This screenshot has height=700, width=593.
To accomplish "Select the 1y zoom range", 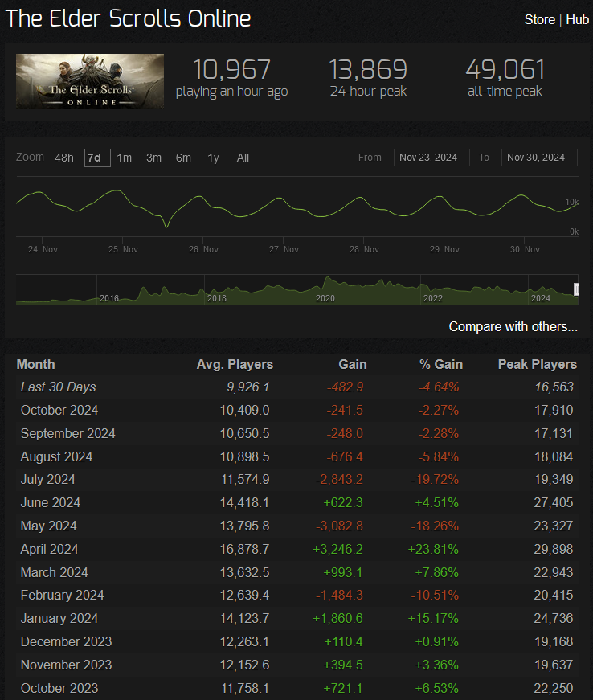I will [213, 158].
